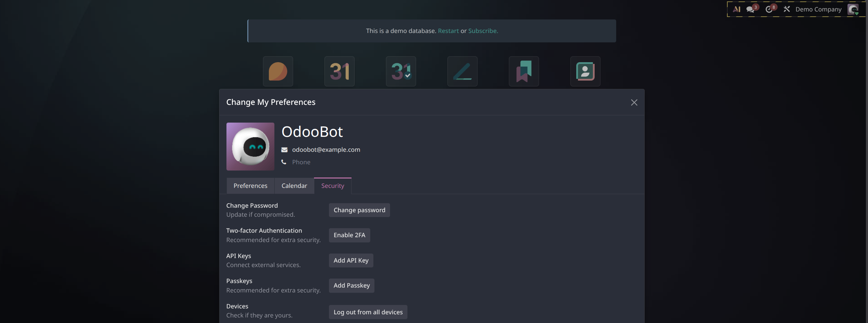Open the Knowledge bookmark app icon
Viewport: 868px width, 323px height.
[524, 71]
